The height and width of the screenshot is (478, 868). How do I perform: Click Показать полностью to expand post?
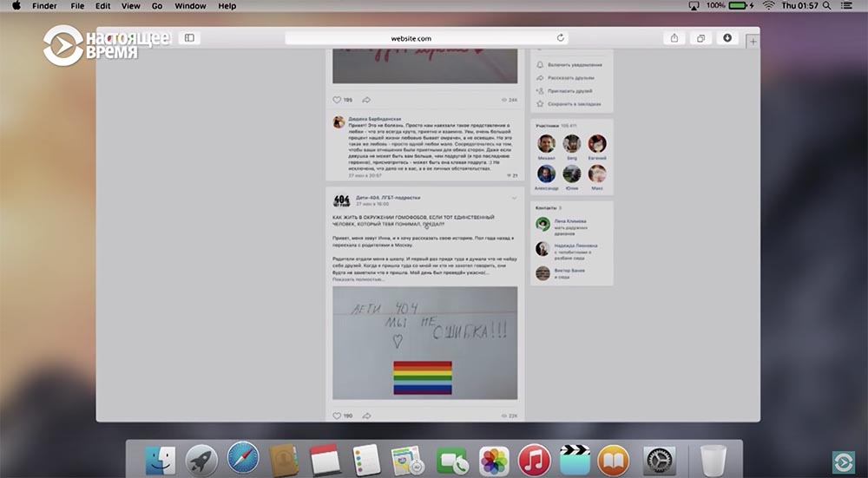coord(358,279)
